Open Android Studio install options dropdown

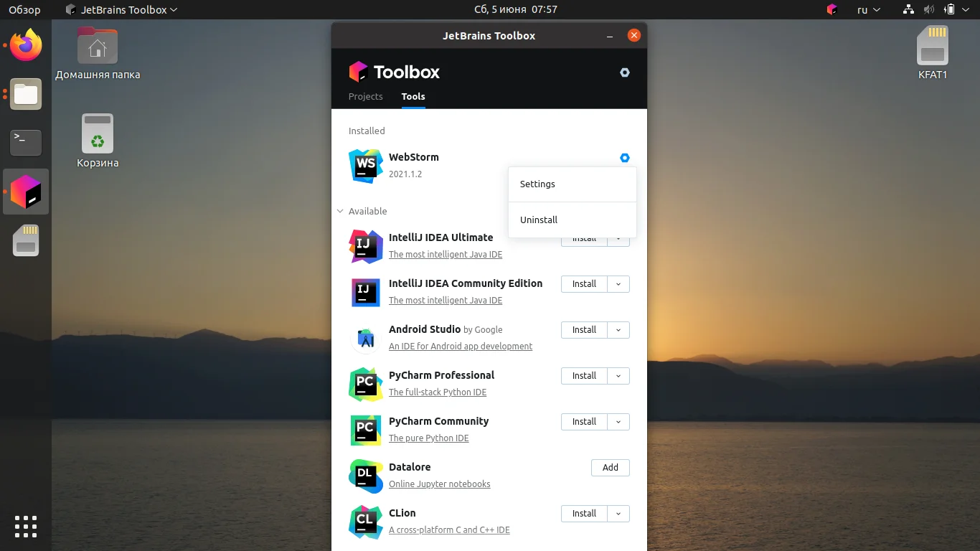[618, 330]
